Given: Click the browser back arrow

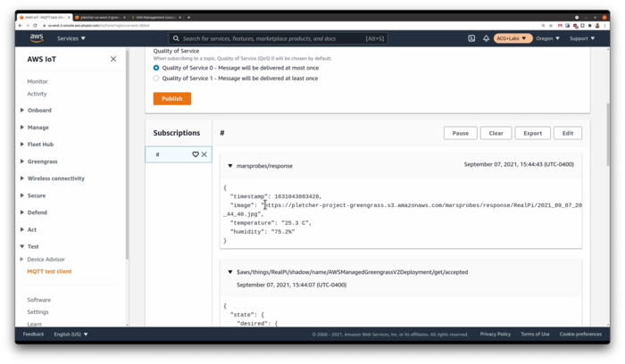Looking at the screenshot, I should 21,26.
